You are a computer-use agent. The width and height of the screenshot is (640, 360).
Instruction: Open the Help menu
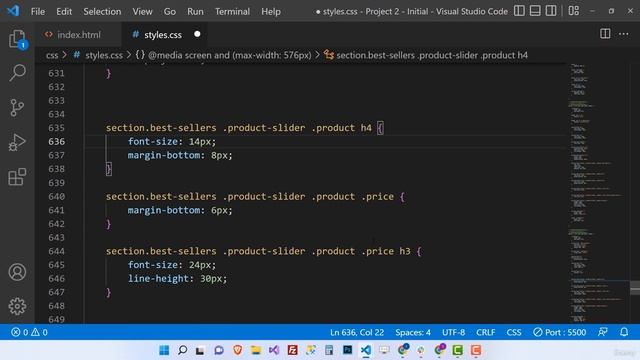click(271, 11)
